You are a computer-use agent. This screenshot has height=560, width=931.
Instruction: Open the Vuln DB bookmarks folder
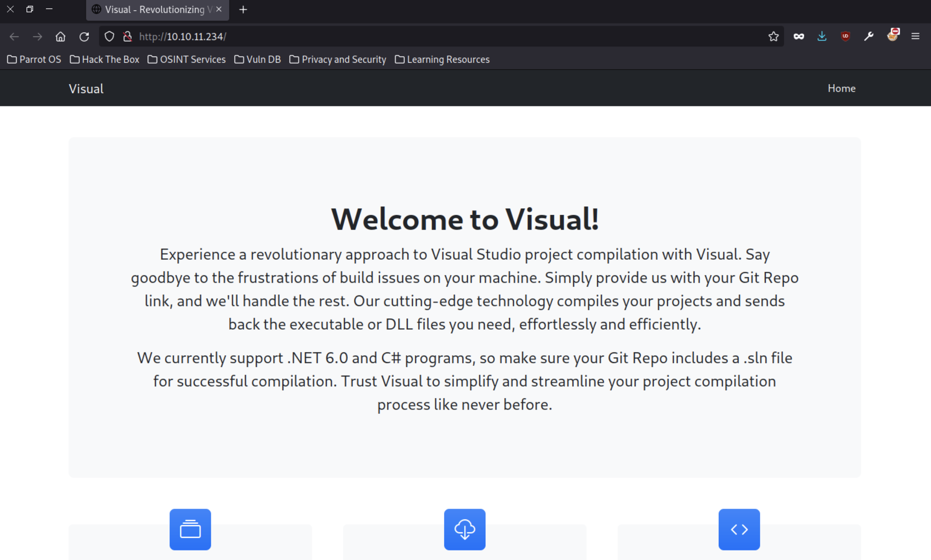258,60
